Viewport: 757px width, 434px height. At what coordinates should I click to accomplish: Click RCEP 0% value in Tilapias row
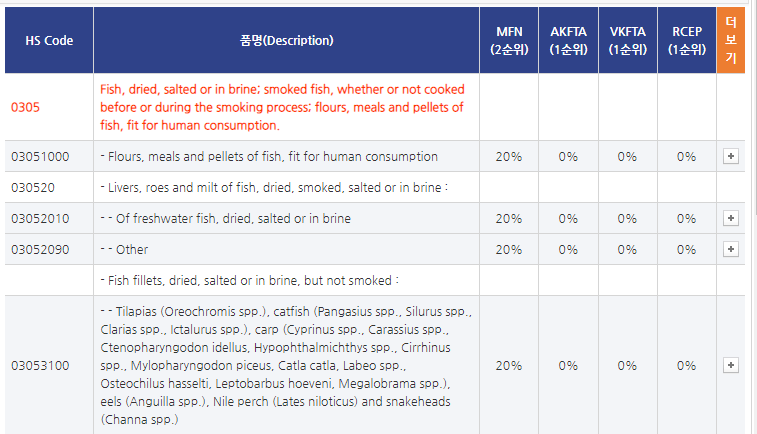[x=686, y=365]
